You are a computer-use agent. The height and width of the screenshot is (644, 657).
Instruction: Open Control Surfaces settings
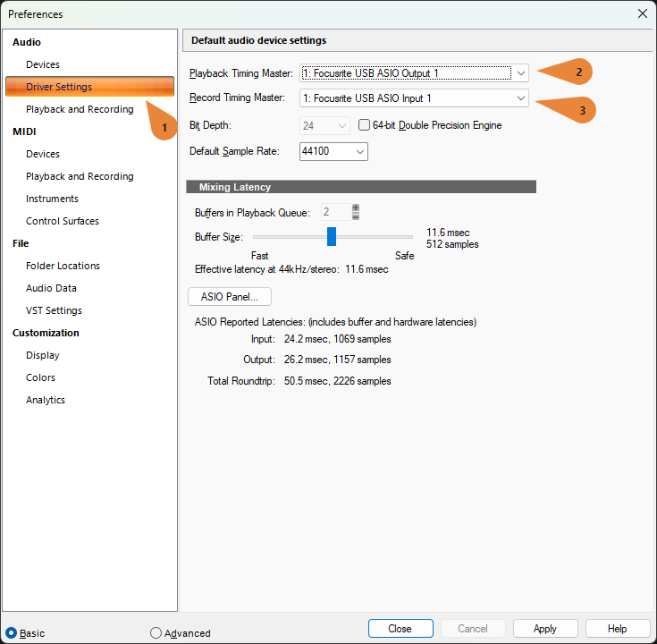click(63, 221)
